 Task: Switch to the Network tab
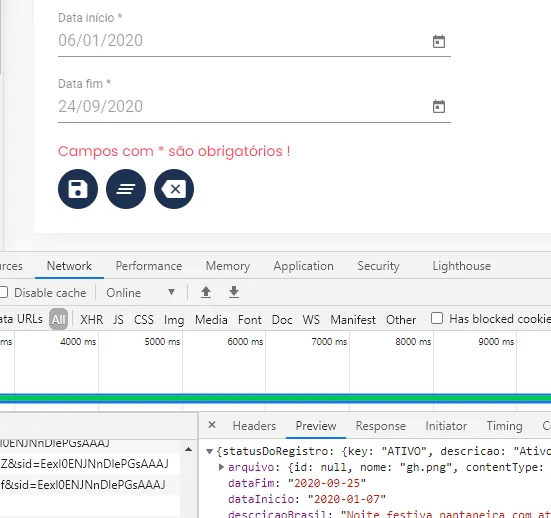[x=69, y=266]
